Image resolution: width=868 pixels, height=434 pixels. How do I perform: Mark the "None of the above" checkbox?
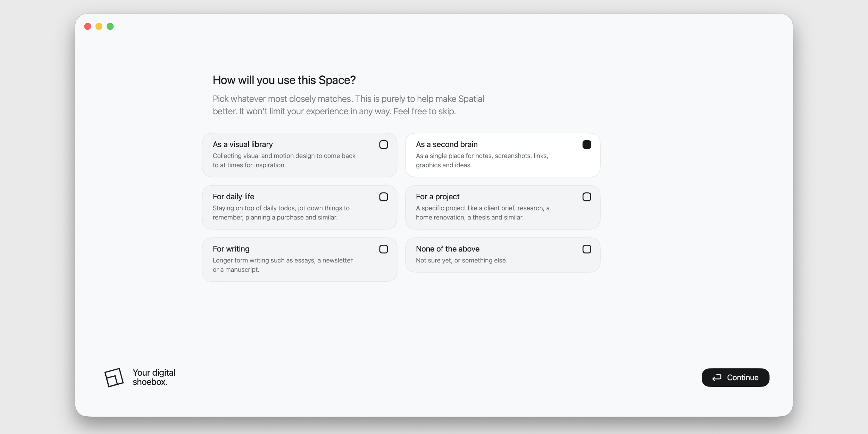pyautogui.click(x=586, y=249)
